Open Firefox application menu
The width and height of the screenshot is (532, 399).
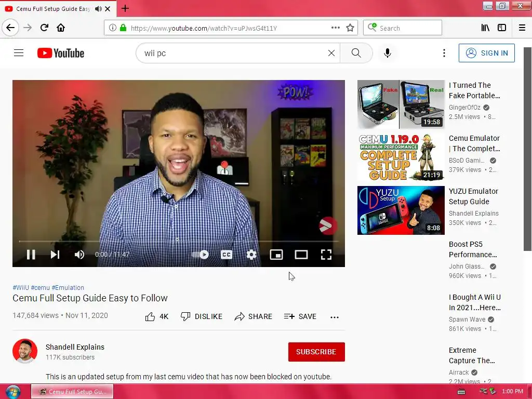(522, 28)
